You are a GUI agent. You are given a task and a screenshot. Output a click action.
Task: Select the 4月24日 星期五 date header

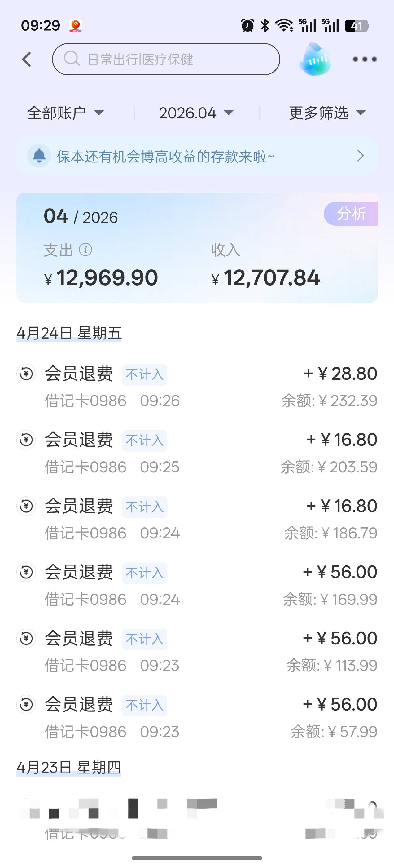[69, 333]
